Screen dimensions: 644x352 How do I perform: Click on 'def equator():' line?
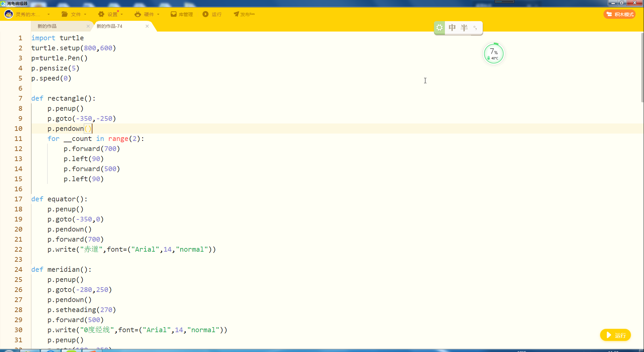(x=59, y=199)
